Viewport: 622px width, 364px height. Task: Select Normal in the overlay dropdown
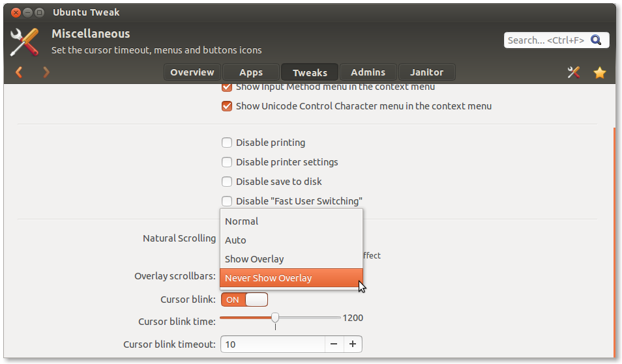291,221
